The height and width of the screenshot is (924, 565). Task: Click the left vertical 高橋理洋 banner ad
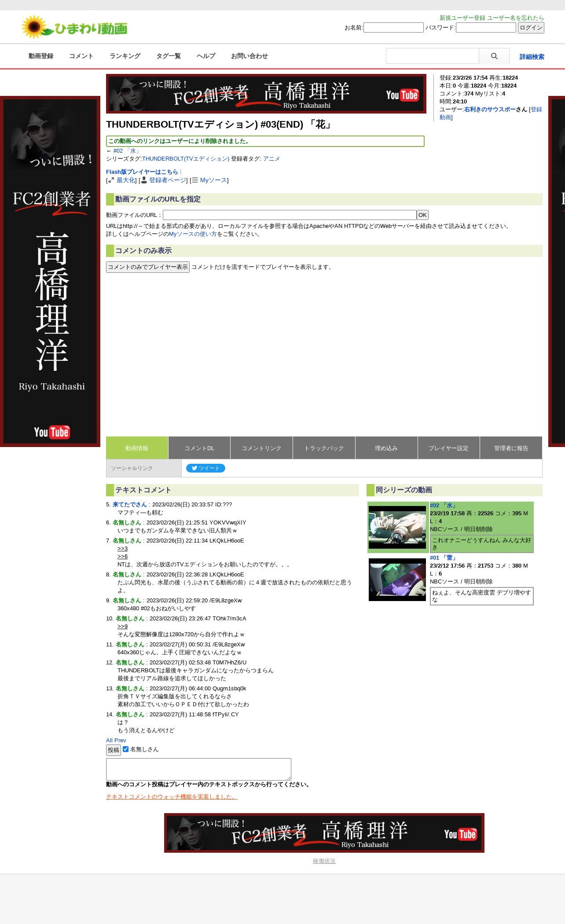[x=50, y=271]
